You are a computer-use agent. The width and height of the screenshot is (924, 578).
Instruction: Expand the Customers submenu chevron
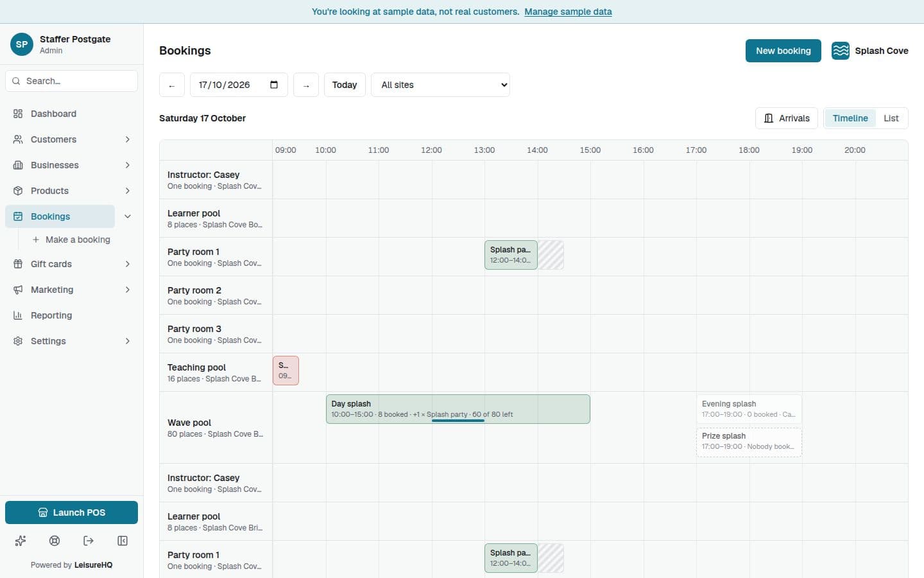tap(128, 139)
